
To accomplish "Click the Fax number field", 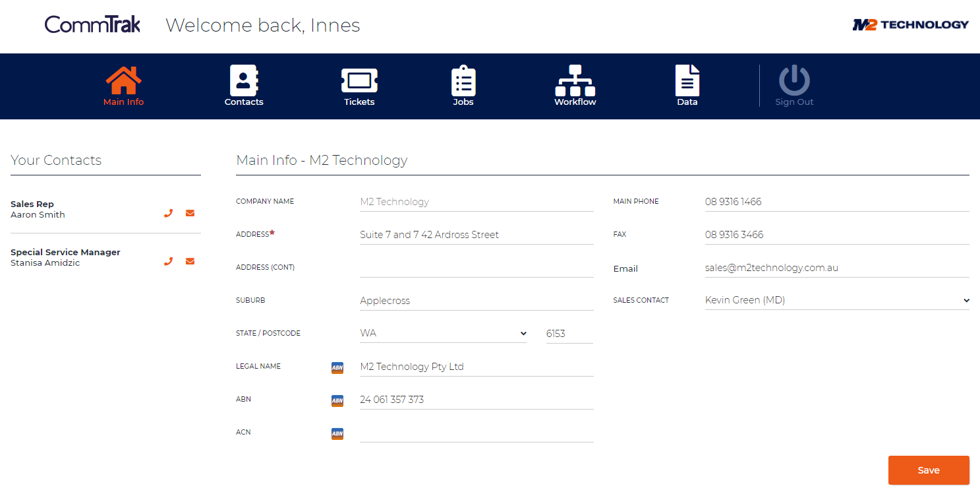I will (837, 235).
